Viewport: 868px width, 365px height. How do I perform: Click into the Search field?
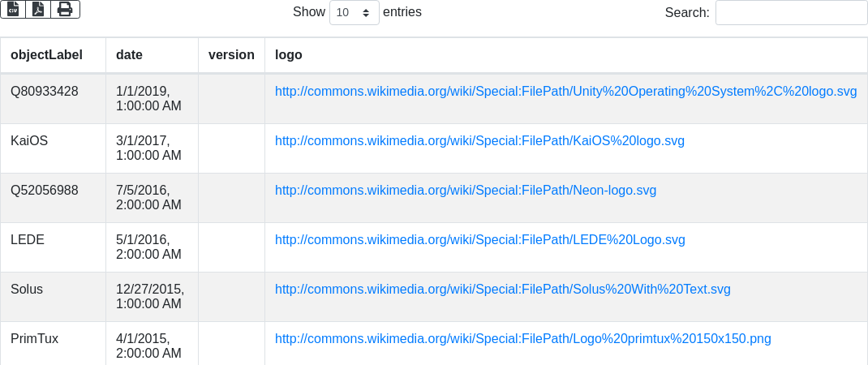pos(791,13)
